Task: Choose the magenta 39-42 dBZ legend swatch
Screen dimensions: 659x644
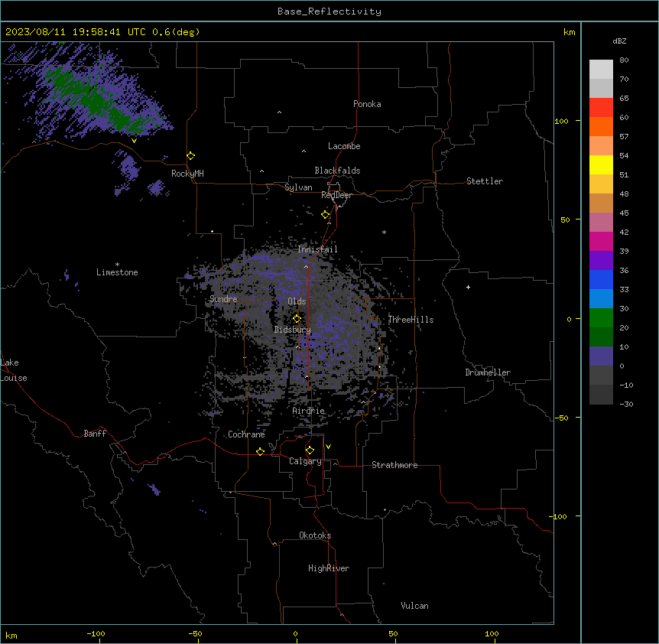Action: coord(601,241)
